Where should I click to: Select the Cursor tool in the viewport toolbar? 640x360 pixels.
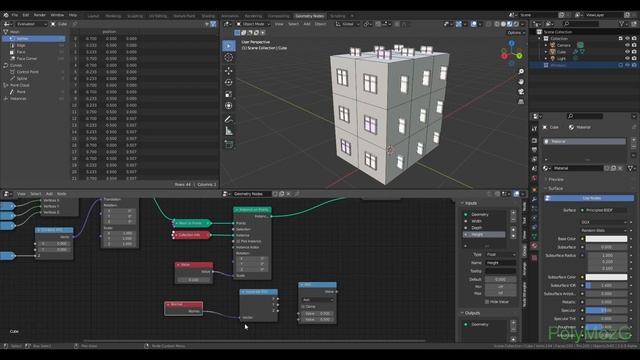coord(229,58)
